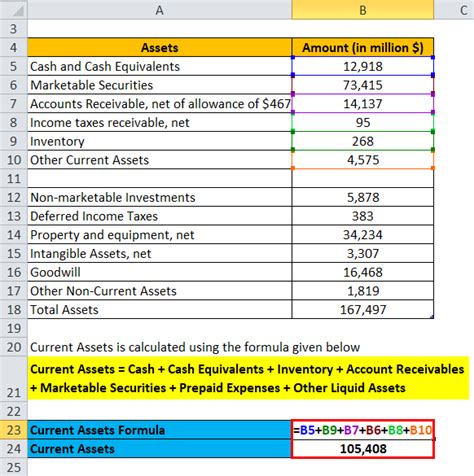The width and height of the screenshot is (474, 476).
Task: Select the value 383 cell
Action: (x=363, y=216)
